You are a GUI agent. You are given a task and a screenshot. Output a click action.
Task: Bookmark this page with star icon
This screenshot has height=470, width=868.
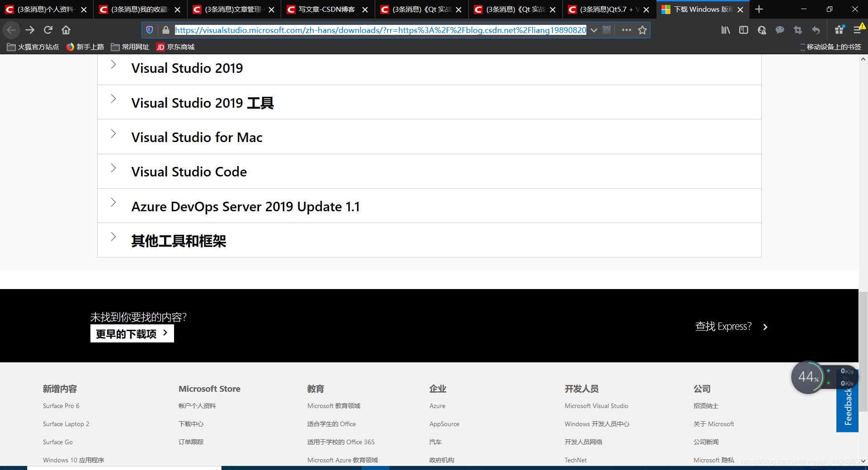click(x=642, y=30)
